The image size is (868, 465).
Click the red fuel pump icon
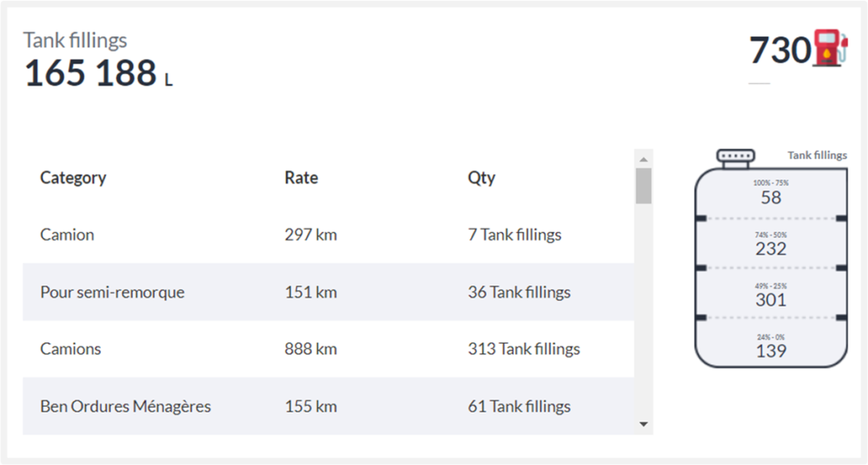(x=831, y=48)
